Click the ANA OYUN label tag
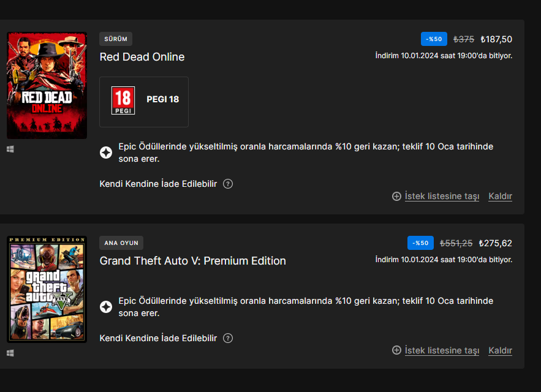This screenshot has width=541, height=392. (x=121, y=243)
